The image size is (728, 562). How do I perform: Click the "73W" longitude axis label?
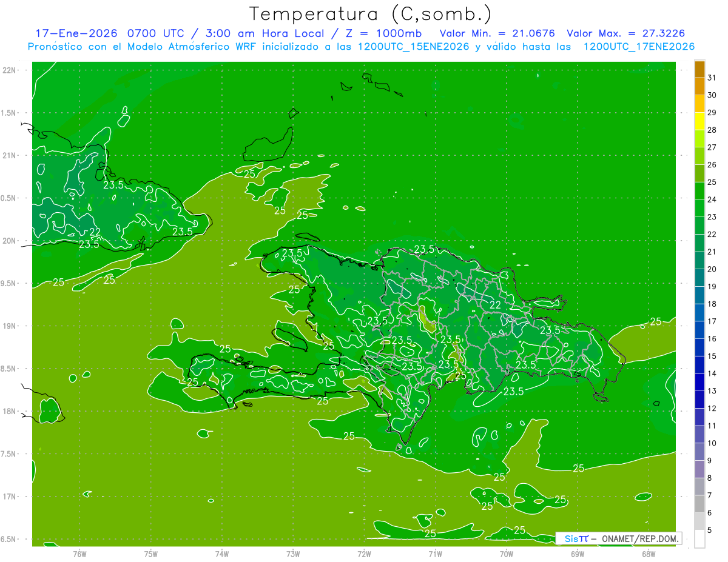click(x=293, y=554)
